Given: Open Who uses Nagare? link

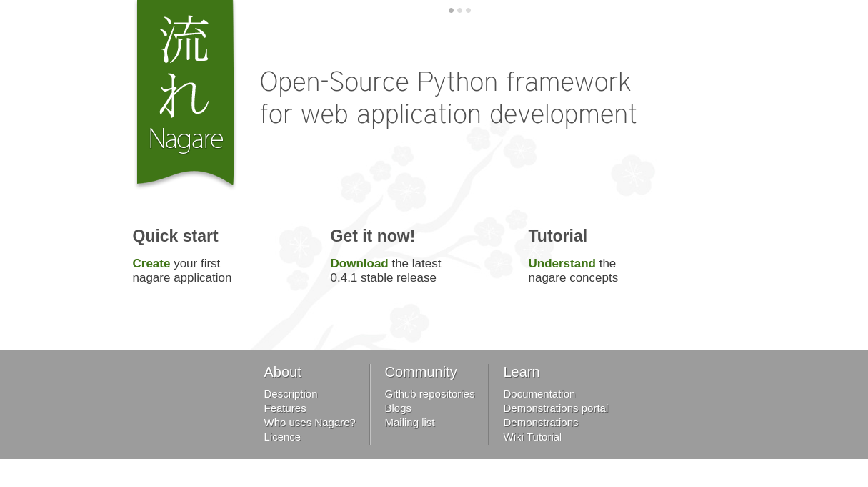Looking at the screenshot, I should coord(309,423).
